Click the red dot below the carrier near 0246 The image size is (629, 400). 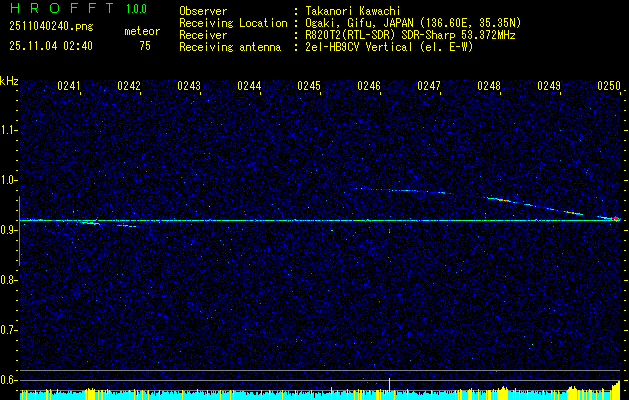[389, 231]
